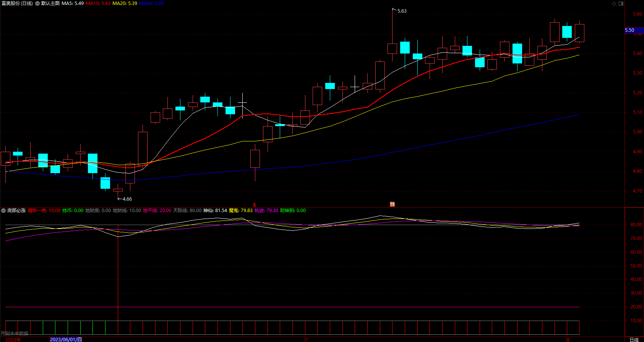The width and height of the screenshot is (644, 342).
Task: Click the 地平线: 20.00 value
Action: pyautogui.click(x=157, y=211)
